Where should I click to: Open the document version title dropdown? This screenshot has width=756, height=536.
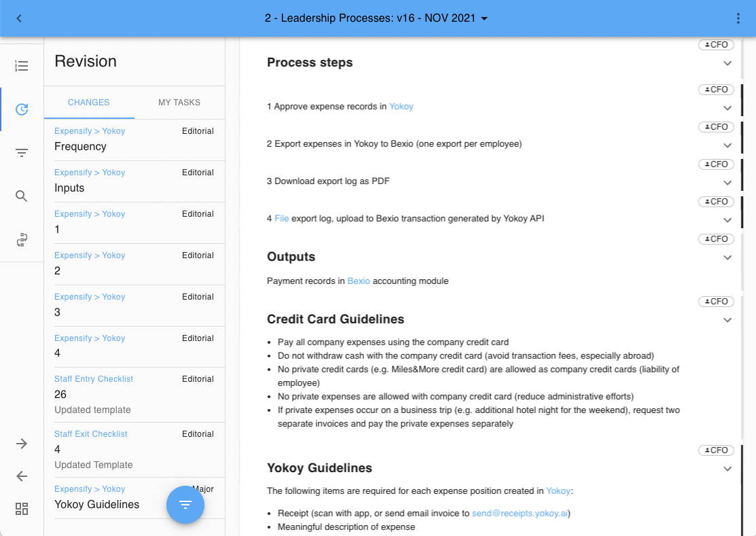click(x=376, y=18)
